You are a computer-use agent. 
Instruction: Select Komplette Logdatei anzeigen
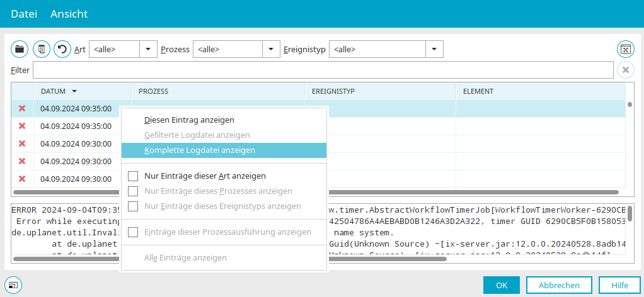point(224,150)
